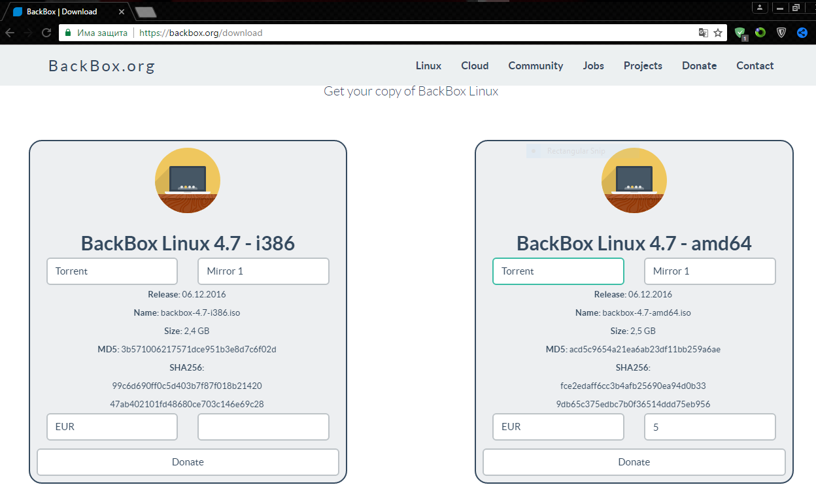Open the green shield extension with badge

[x=740, y=33]
